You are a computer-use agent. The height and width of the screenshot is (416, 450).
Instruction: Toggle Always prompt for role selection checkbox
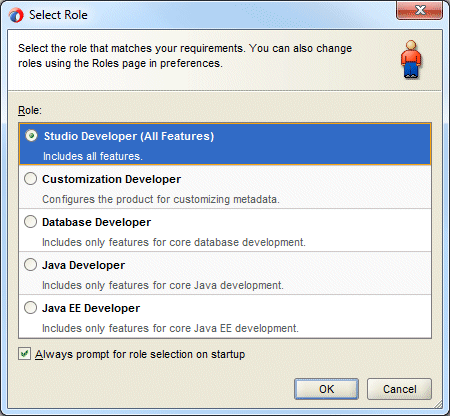[x=24, y=354]
